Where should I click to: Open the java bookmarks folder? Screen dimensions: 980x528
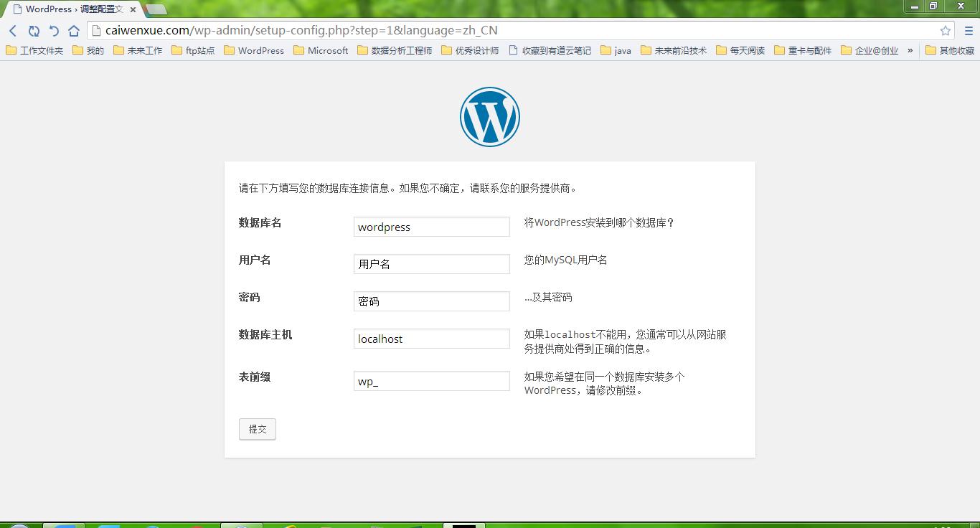click(617, 50)
